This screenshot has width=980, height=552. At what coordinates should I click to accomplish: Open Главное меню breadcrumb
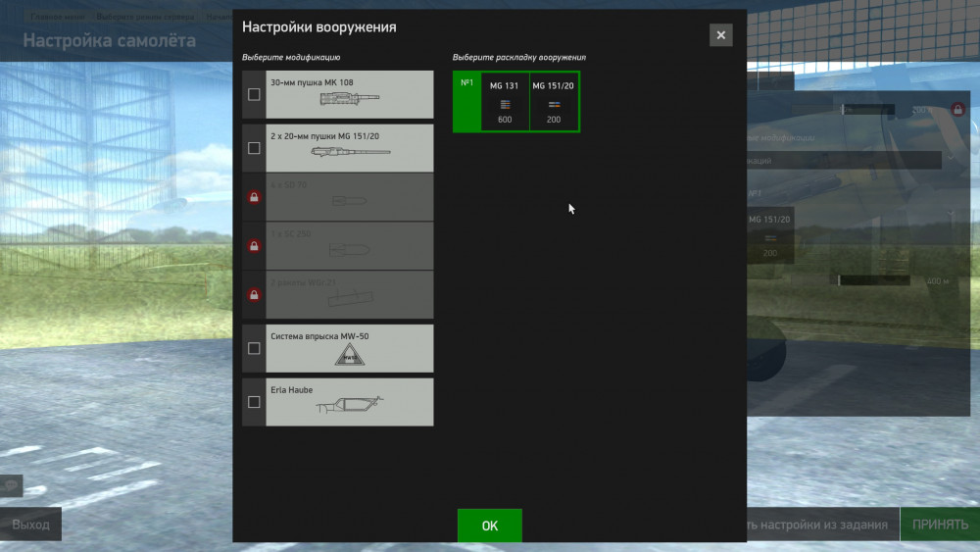[58, 17]
